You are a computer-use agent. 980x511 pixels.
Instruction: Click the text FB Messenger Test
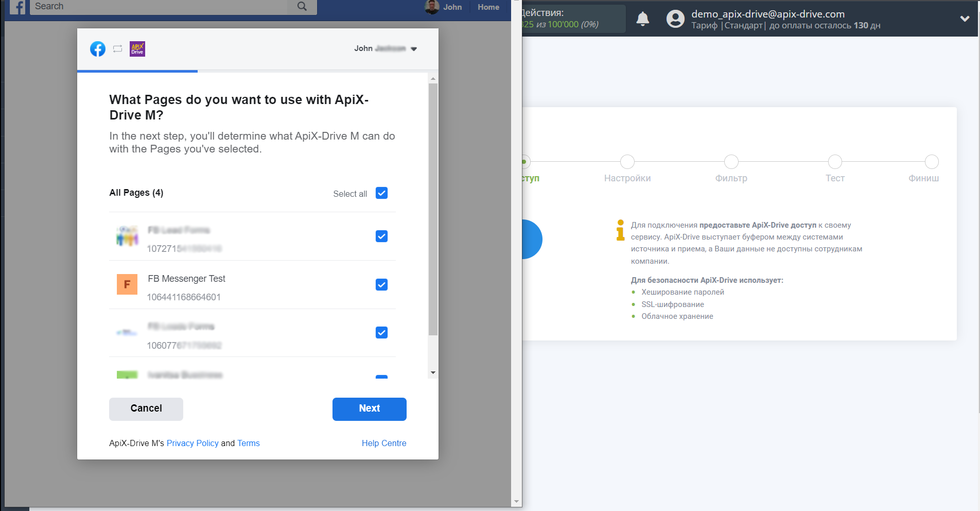(187, 279)
